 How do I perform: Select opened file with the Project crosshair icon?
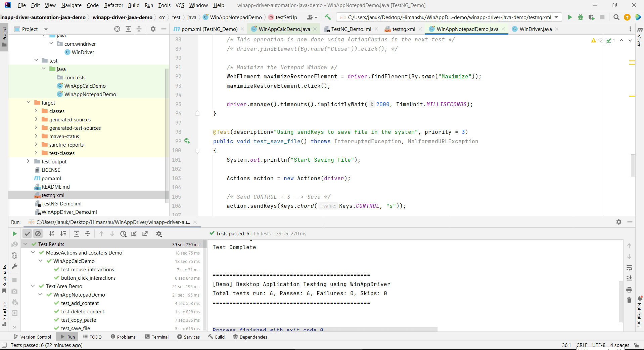[x=117, y=29]
